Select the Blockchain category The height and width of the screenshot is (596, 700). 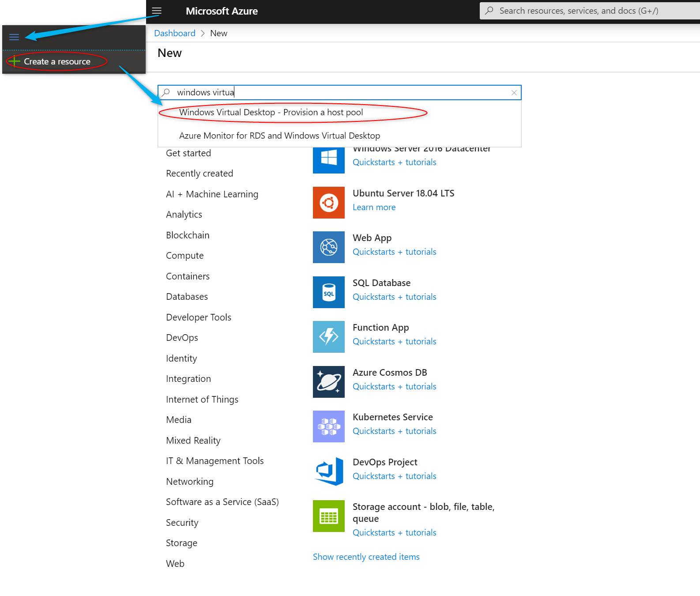[188, 235]
